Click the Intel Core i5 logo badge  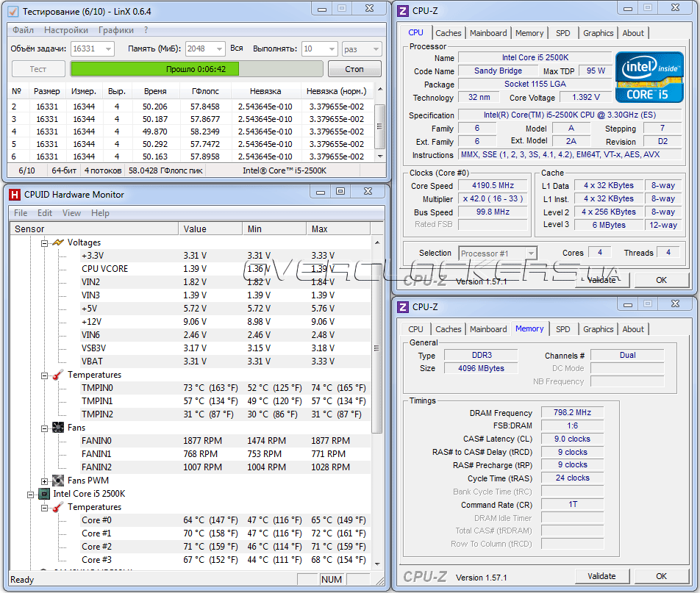tap(649, 77)
